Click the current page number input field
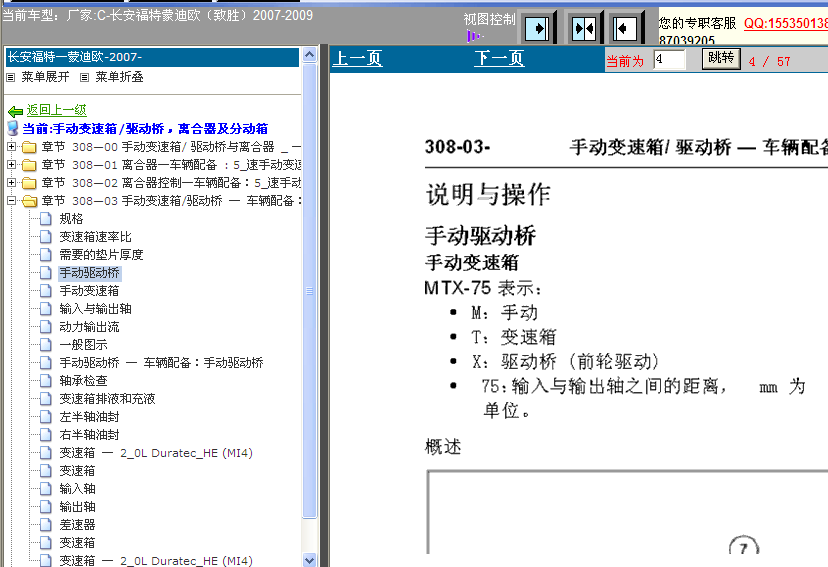Image resolution: width=828 pixels, height=567 pixels. (669, 59)
